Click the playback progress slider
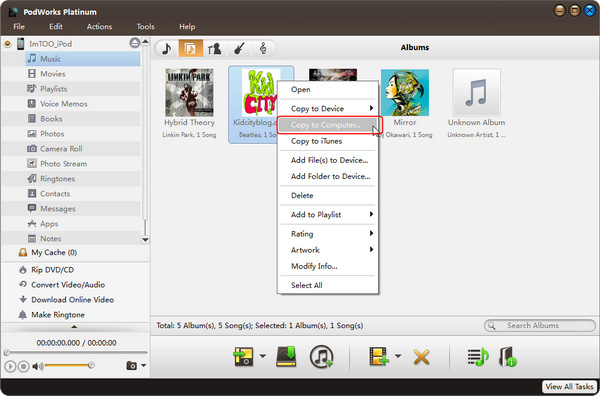Image resolution: width=600 pixels, height=396 pixels. (76, 352)
